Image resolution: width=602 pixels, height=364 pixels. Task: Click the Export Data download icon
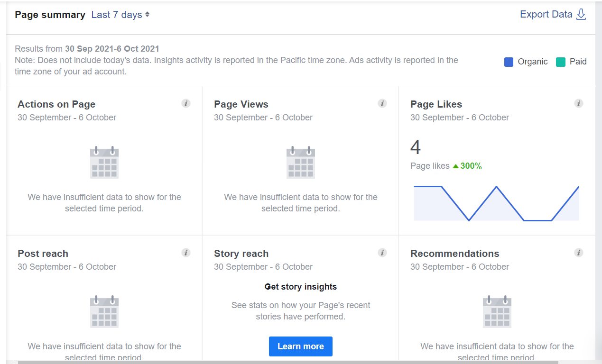tap(581, 15)
